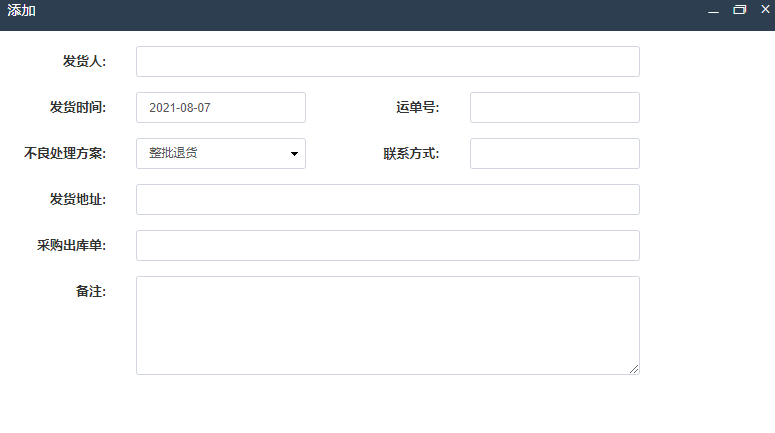Image resolution: width=775 pixels, height=433 pixels.
Task: Click the 运单号 label
Action: [418, 107]
